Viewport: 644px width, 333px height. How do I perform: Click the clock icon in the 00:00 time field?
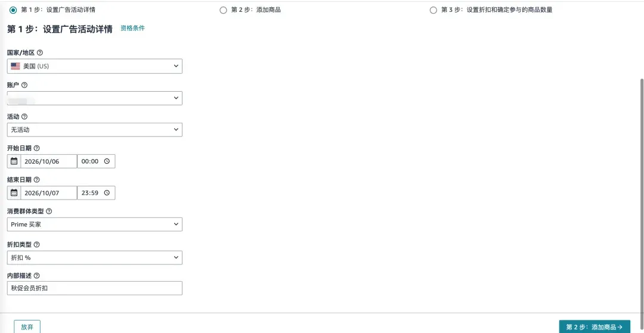tap(107, 161)
